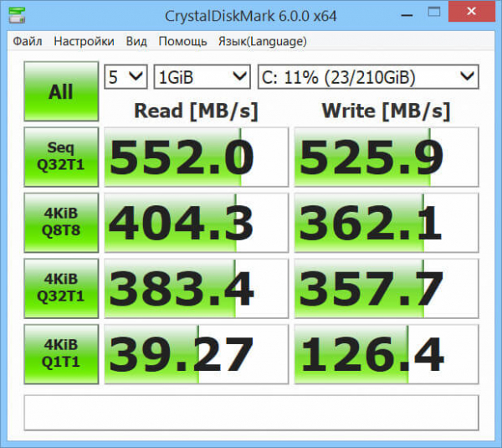The width and height of the screenshot is (502, 448).
Task: Click the 4KiB Q32T1 read result 383.4
Action: click(197, 288)
